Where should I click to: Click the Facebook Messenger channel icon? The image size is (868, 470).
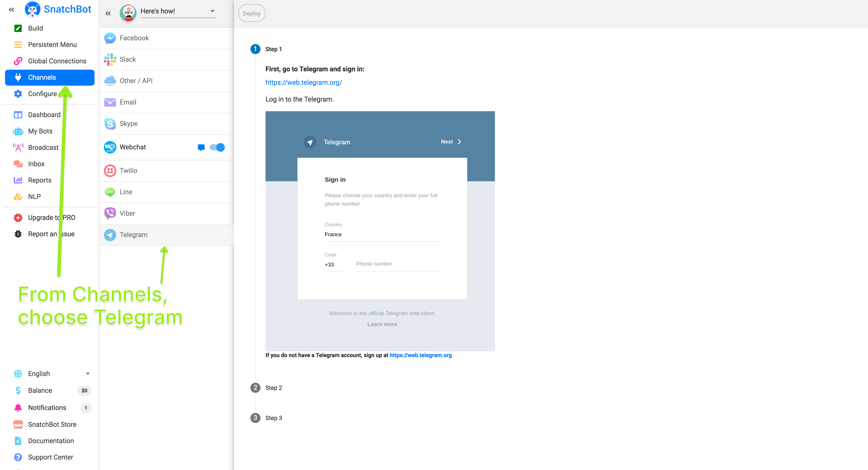(110, 38)
